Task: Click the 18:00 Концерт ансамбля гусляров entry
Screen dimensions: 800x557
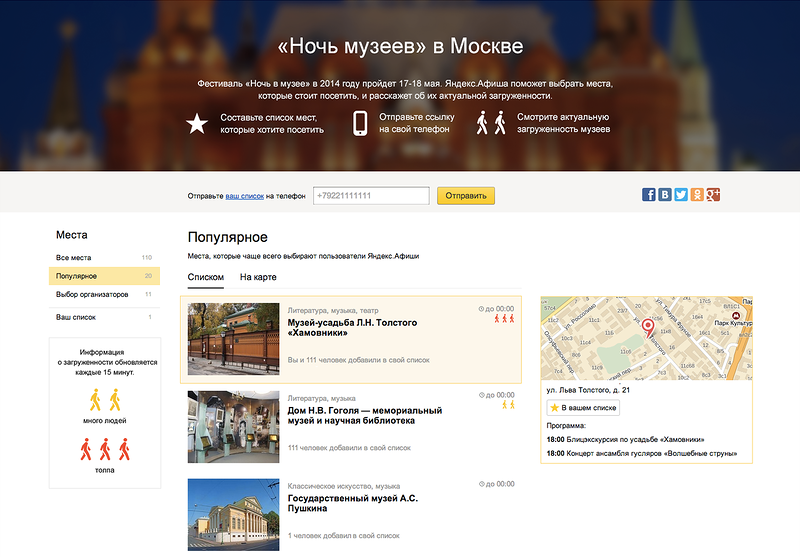Action: pyautogui.click(x=642, y=453)
